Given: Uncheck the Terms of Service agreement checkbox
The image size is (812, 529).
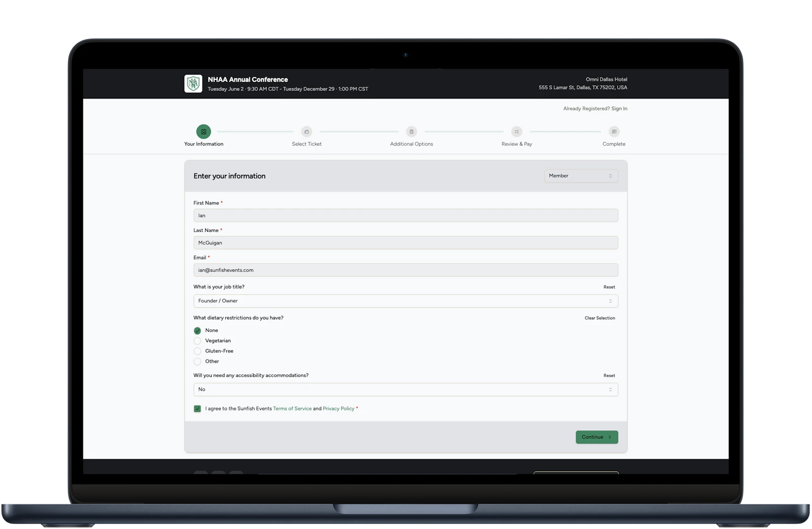Looking at the screenshot, I should click(x=197, y=409).
